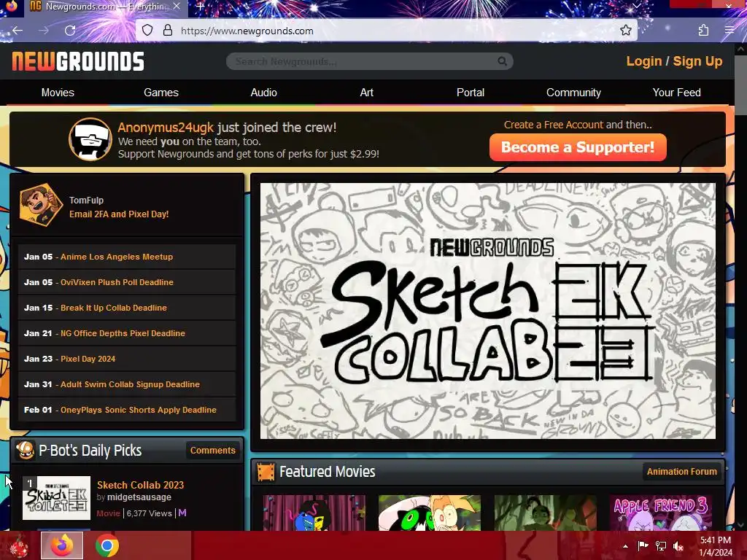This screenshot has height=560, width=747.
Task: Click the Comments button
Action: [x=213, y=450]
